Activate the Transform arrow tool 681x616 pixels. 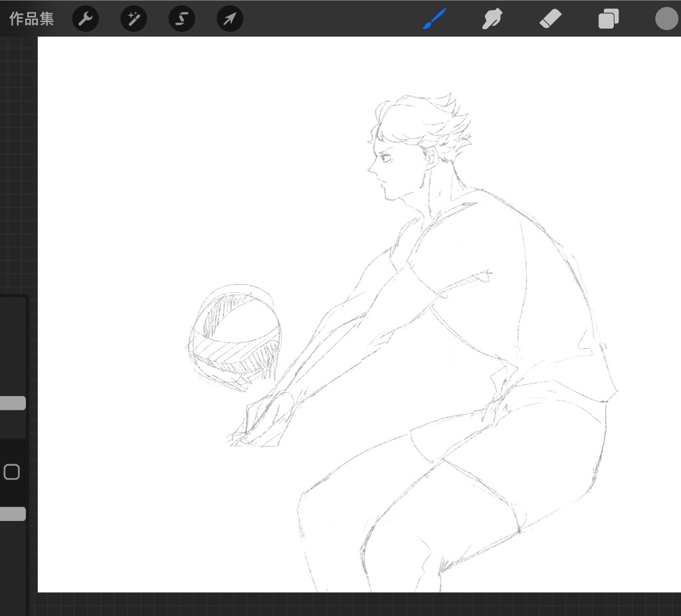click(229, 19)
